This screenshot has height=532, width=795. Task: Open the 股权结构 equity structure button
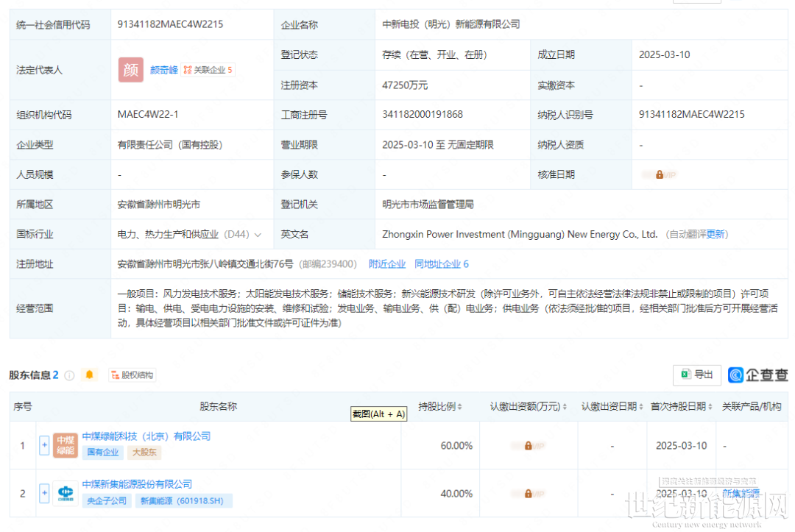(132, 375)
